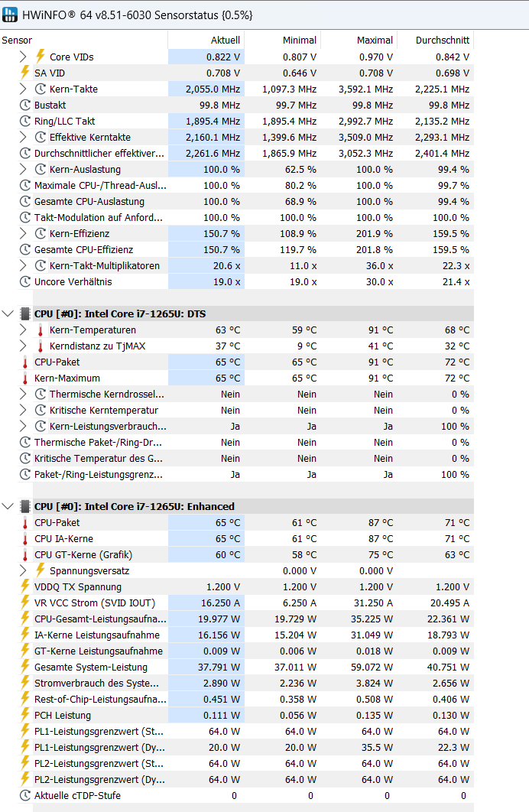529x812 pixels.
Task: Click the lightning icon of GT-Kerne Leistungsaufnahme
Action: tap(25, 651)
